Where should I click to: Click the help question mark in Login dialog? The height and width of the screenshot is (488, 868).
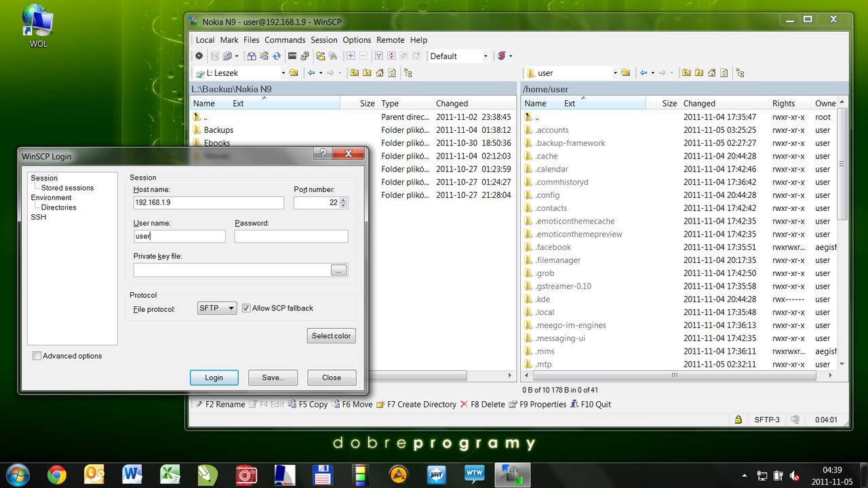tap(323, 153)
